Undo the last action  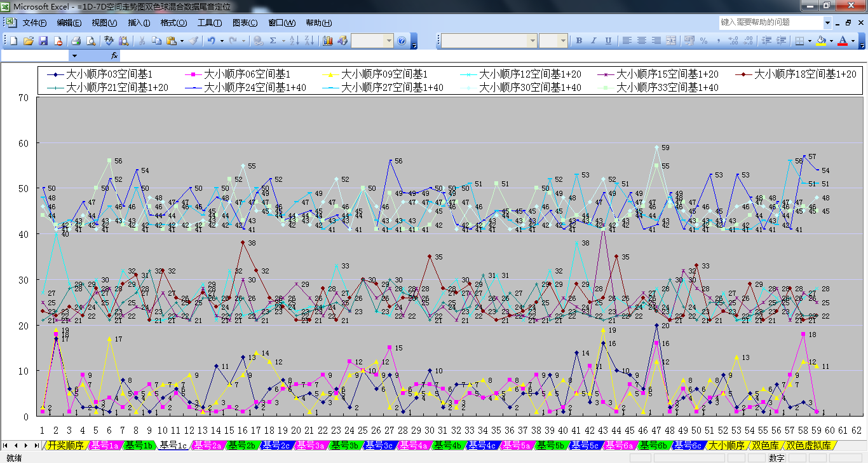click(x=211, y=41)
